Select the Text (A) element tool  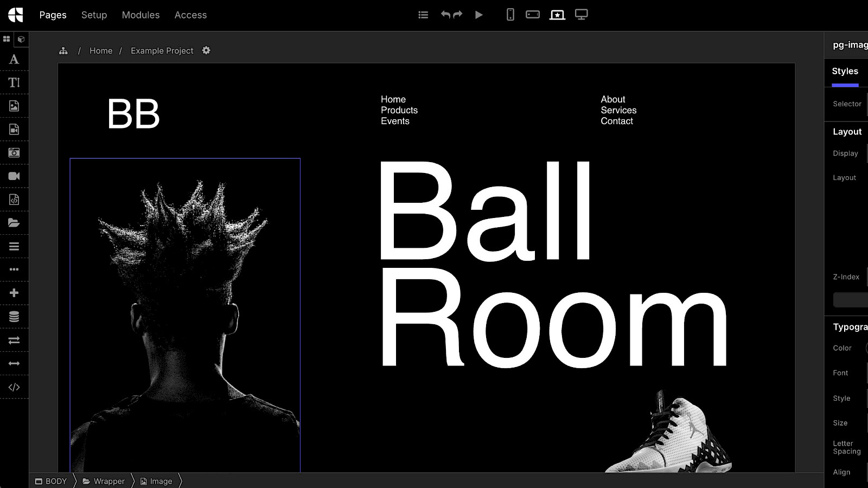(x=14, y=60)
